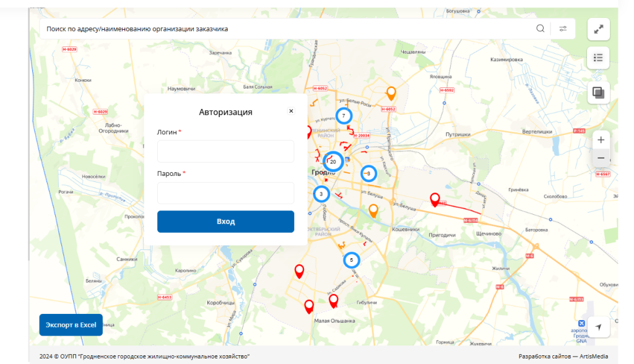Click the cluster marker showing 5

click(x=352, y=260)
